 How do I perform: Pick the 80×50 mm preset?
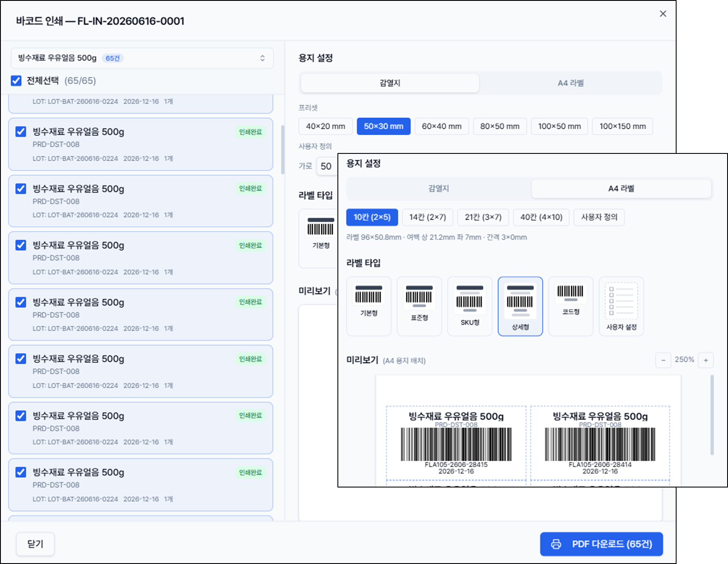point(500,126)
